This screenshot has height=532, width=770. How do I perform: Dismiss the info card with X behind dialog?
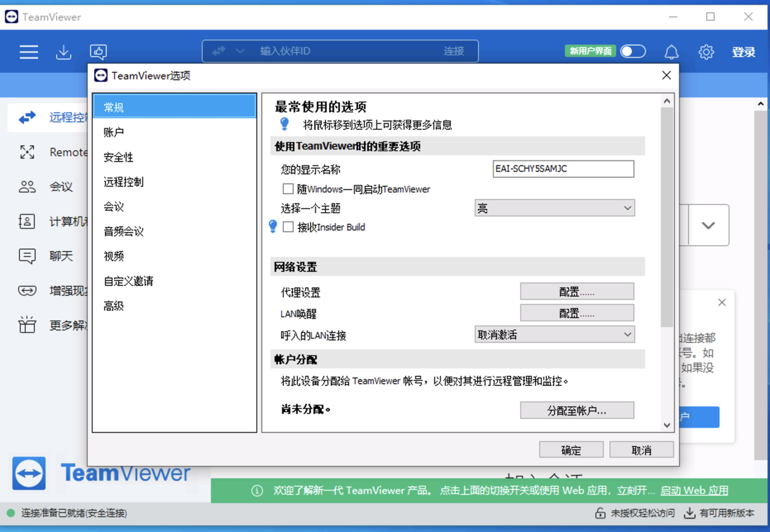[722, 302]
